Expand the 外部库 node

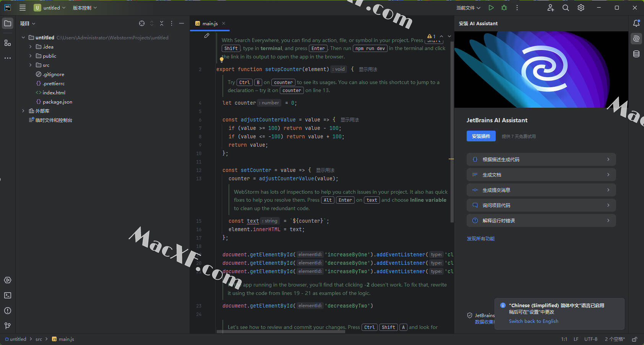pos(23,111)
